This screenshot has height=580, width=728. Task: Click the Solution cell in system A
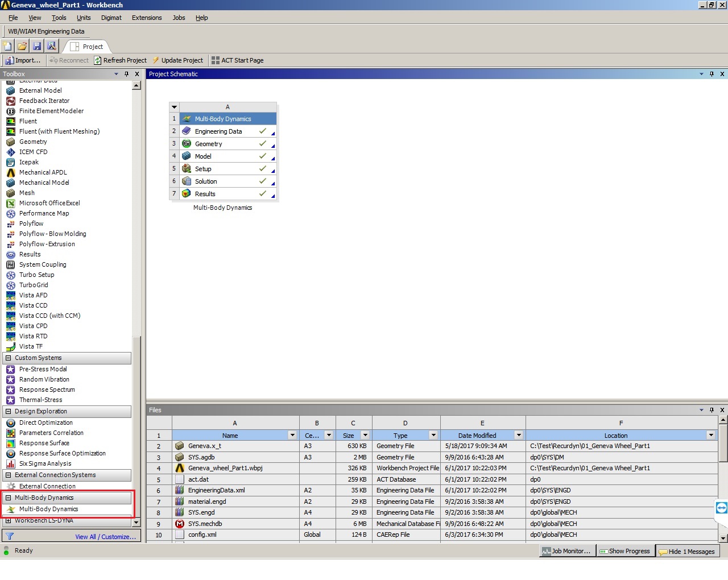[227, 181]
